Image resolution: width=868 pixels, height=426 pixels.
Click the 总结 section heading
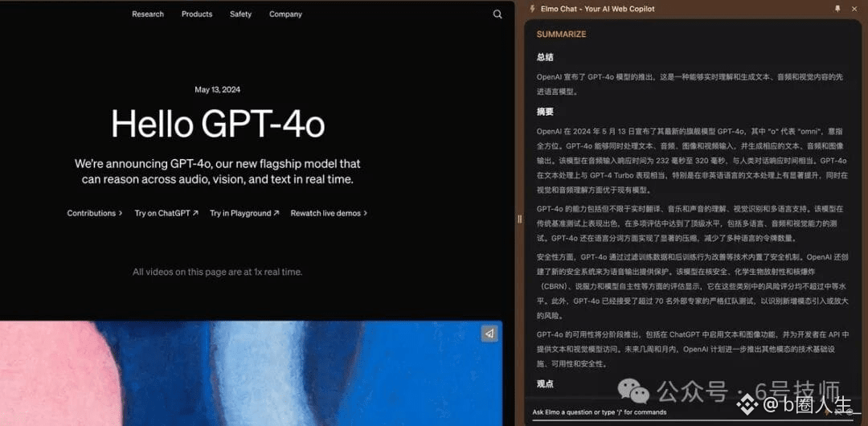[545, 57]
